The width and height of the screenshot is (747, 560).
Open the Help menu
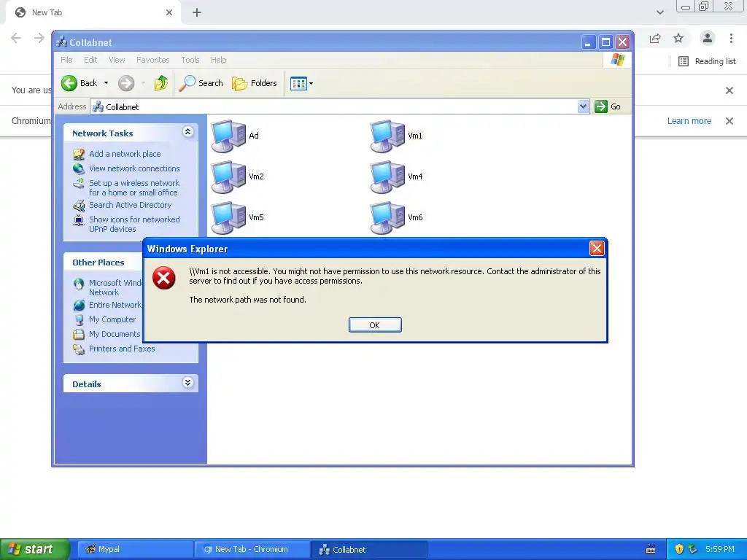(219, 60)
